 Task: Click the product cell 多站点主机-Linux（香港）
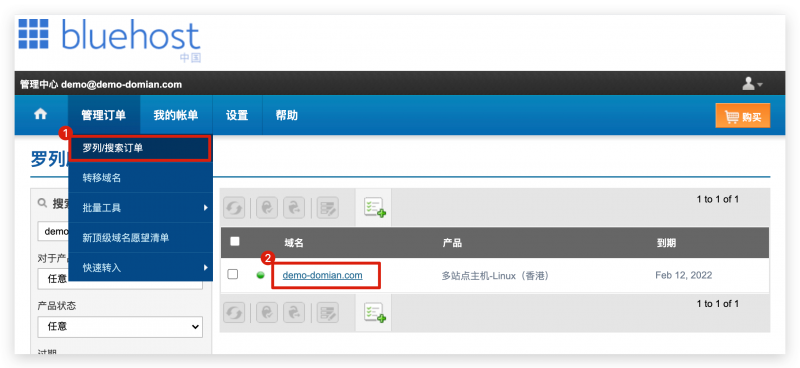click(495, 276)
